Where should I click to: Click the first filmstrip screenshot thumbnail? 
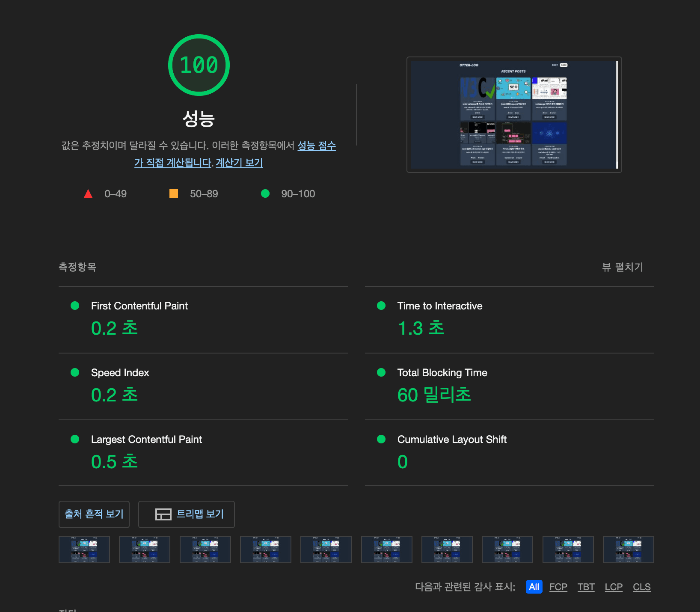(84, 550)
